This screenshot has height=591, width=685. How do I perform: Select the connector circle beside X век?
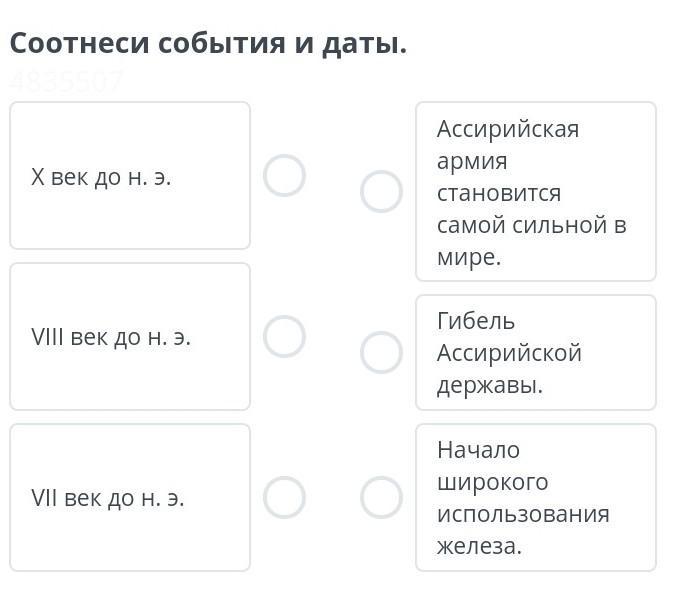click(x=284, y=175)
